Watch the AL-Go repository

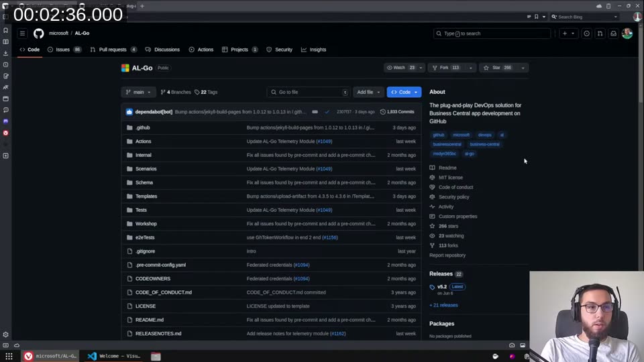[x=400, y=68]
